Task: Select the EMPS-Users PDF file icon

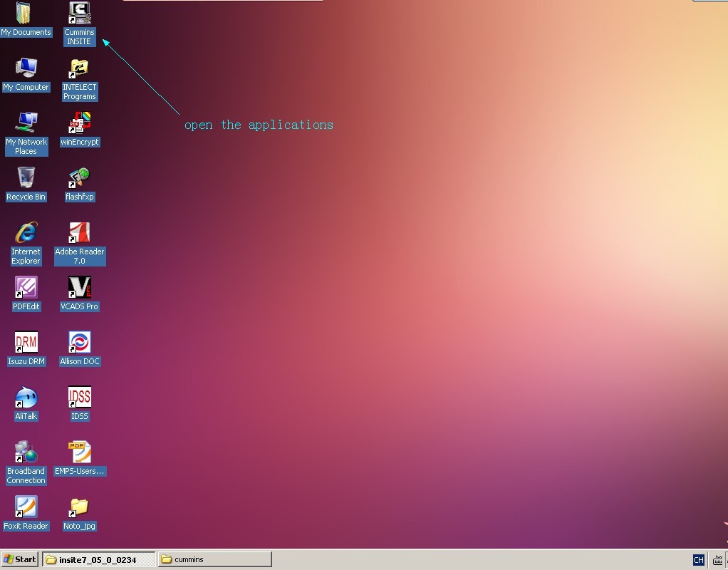Action: tap(79, 452)
